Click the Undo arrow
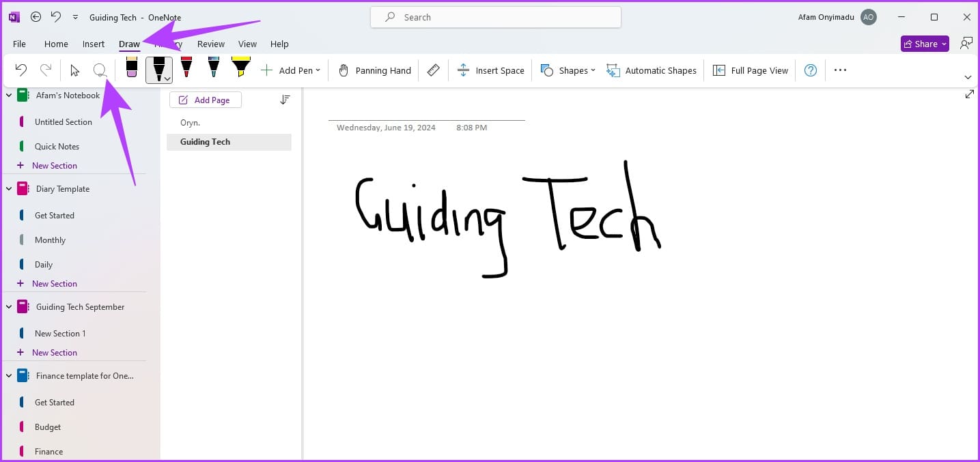The image size is (980, 462). click(20, 70)
